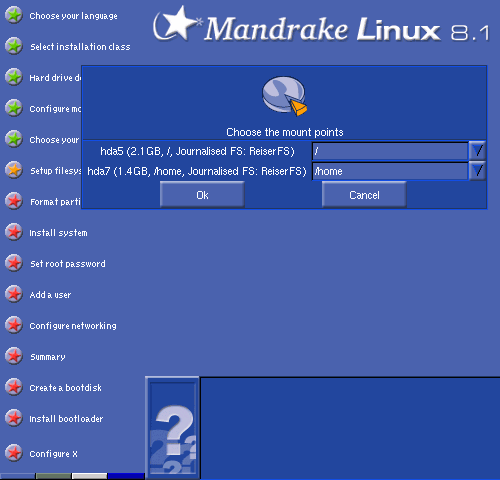Screen dimensions: 500x480
Task: Click the red star beside Create a bootdisk
Action: pos(14,387)
